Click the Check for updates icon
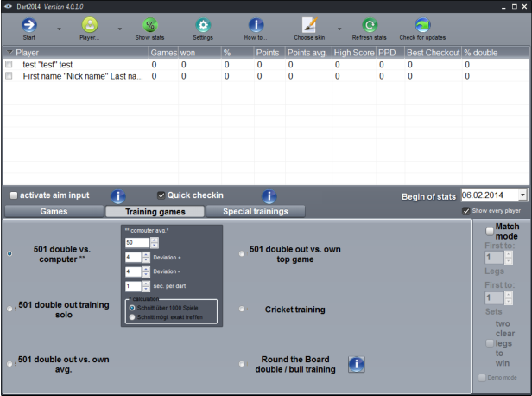Image resolution: width=532 pixels, height=396 pixels. click(422, 25)
